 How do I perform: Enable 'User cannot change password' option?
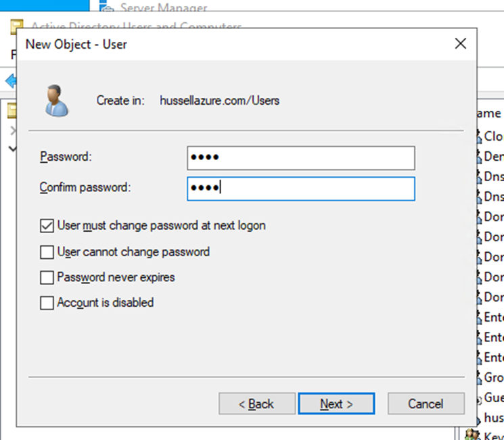point(47,252)
